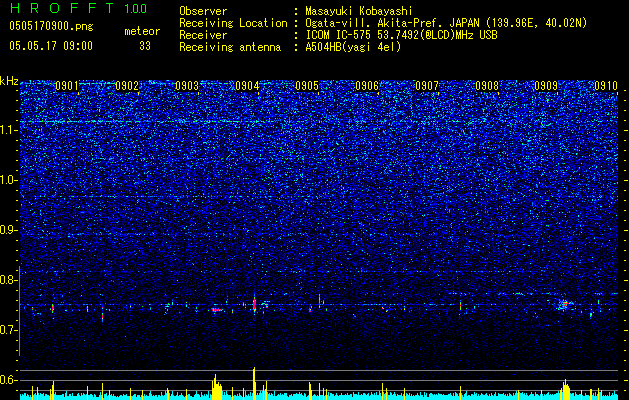
Task: Click the 'meteor' count label
Action: [x=142, y=31]
